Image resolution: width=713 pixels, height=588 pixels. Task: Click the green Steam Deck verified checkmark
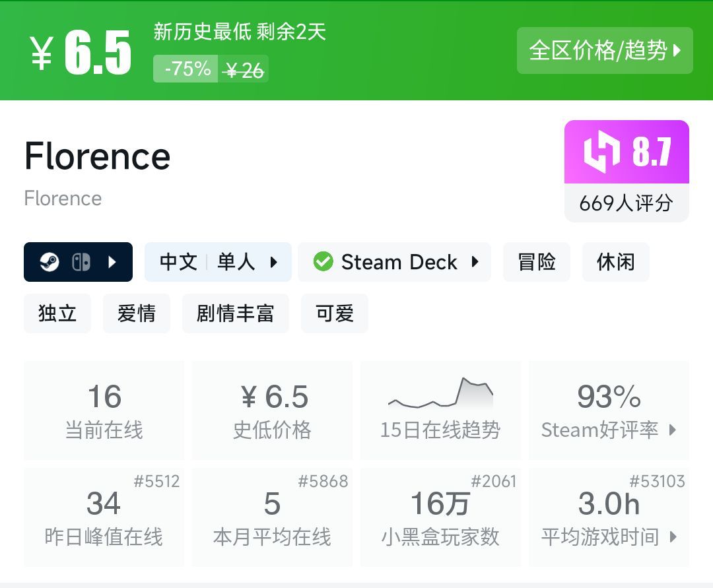[x=323, y=262]
